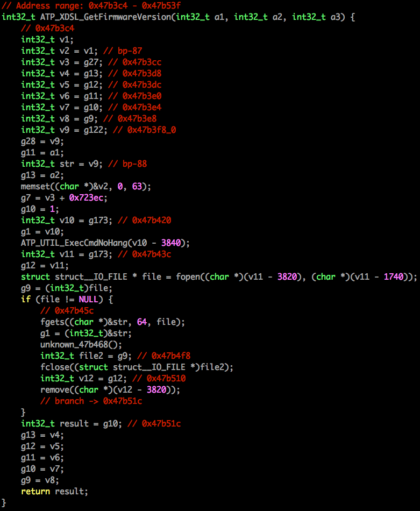
Task: Select the line "int32_t v4 = g13;"
Action: point(62,73)
